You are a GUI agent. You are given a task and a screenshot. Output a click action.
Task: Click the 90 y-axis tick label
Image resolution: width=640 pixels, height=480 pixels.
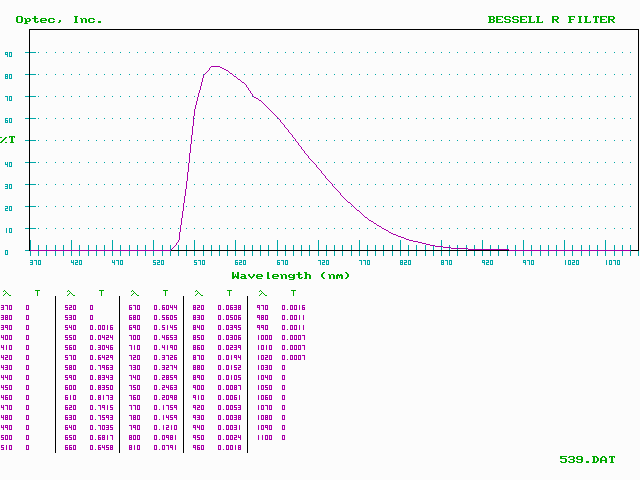click(7, 53)
